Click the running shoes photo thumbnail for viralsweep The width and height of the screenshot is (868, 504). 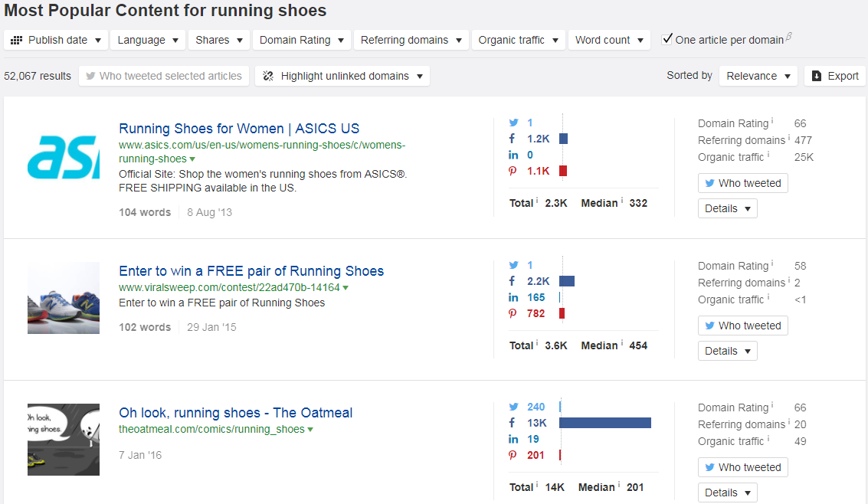point(64,298)
